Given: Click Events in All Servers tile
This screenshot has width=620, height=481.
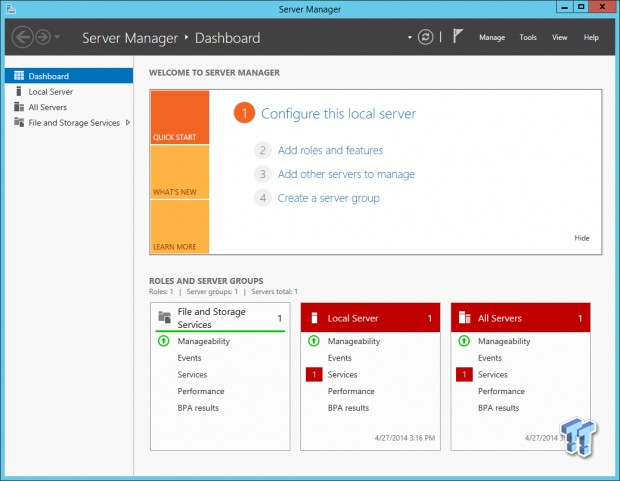Looking at the screenshot, I should tap(490, 358).
